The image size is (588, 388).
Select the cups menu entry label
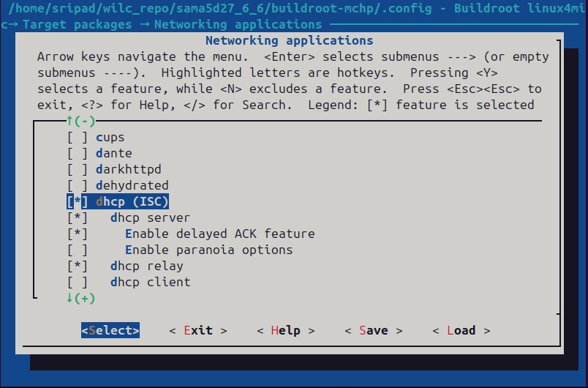[110, 138]
